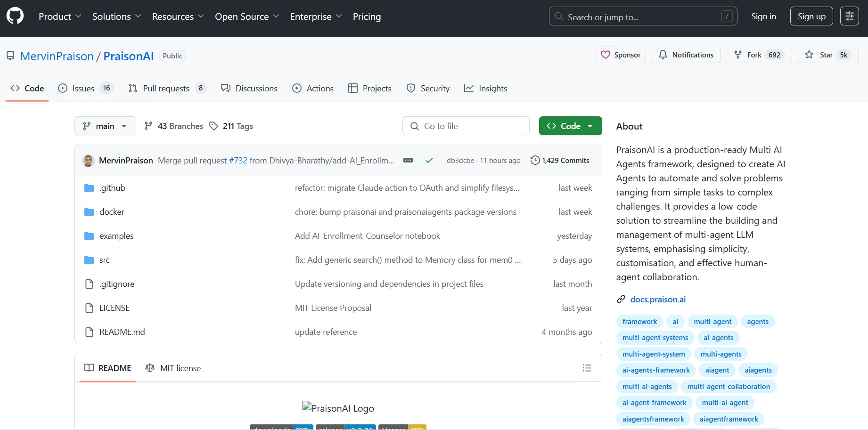Expand the green Code dropdown
The image size is (868, 430).
point(570,126)
